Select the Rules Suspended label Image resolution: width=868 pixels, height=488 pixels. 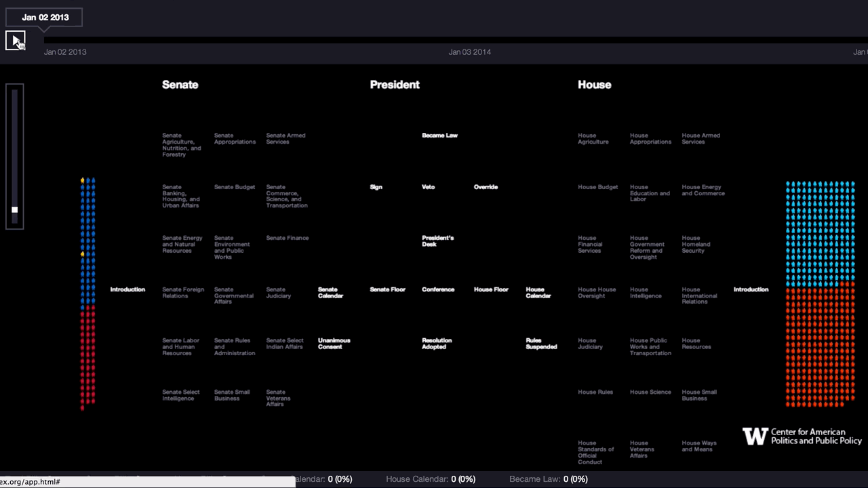pyautogui.click(x=541, y=344)
